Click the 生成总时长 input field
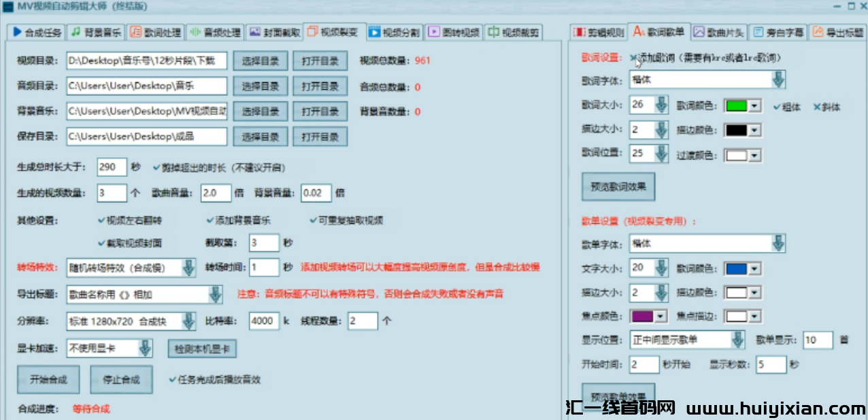Viewport: 868px width, 420px height. click(111, 165)
